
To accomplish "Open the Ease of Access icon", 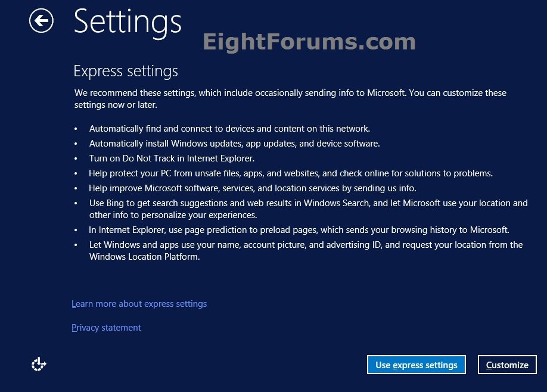I will (39, 364).
